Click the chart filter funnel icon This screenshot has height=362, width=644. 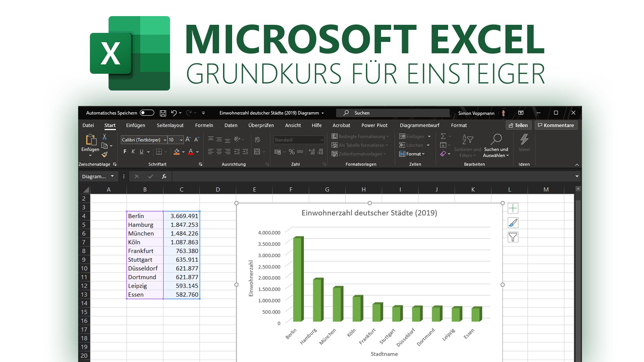pos(513,237)
